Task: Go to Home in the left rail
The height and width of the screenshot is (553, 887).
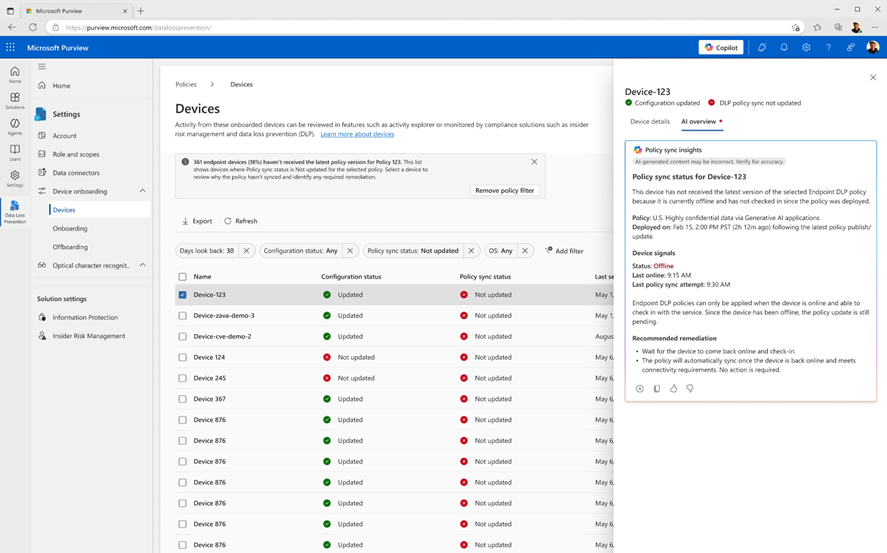Action: pyautogui.click(x=15, y=74)
